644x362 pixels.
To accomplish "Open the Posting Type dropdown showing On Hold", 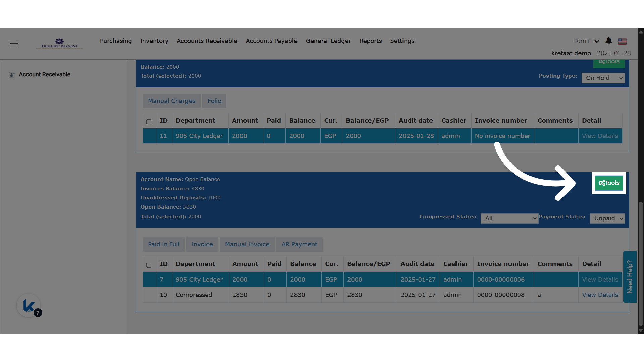I will [x=603, y=78].
